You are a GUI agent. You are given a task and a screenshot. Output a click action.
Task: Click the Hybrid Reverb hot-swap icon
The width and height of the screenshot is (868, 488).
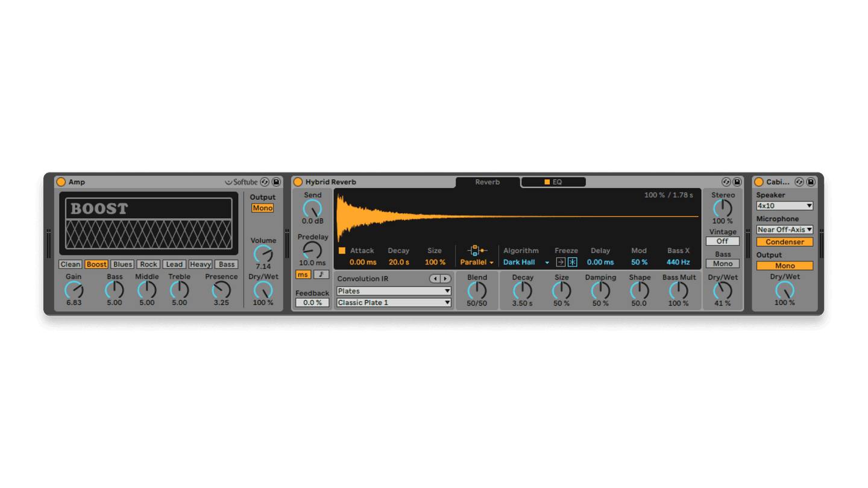point(726,181)
